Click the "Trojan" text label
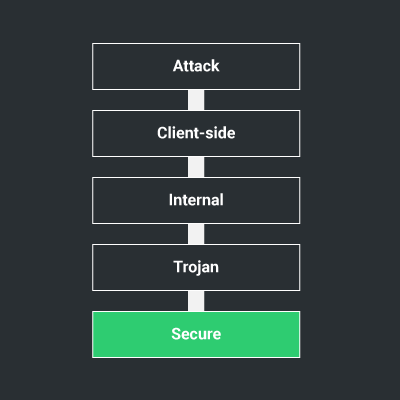The width and height of the screenshot is (400, 400). click(x=196, y=268)
